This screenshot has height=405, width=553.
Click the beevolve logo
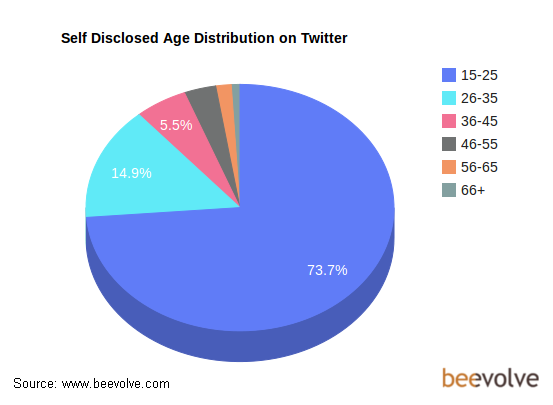click(490, 378)
